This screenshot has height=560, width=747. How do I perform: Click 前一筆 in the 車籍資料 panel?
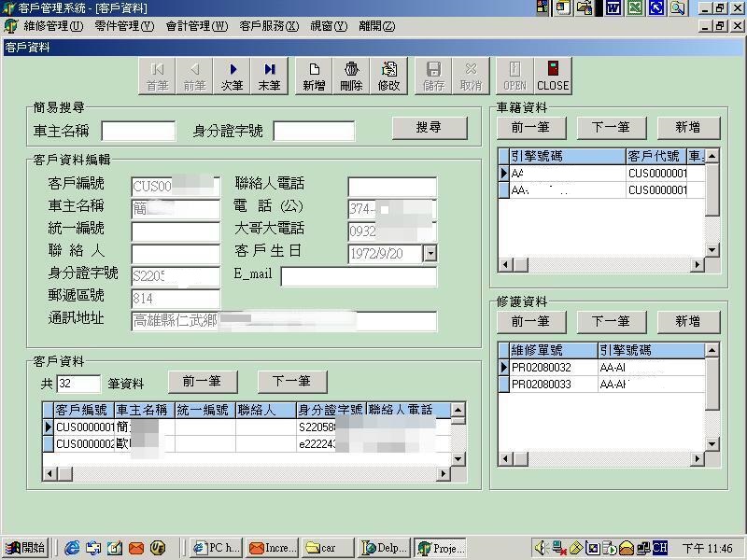point(531,128)
